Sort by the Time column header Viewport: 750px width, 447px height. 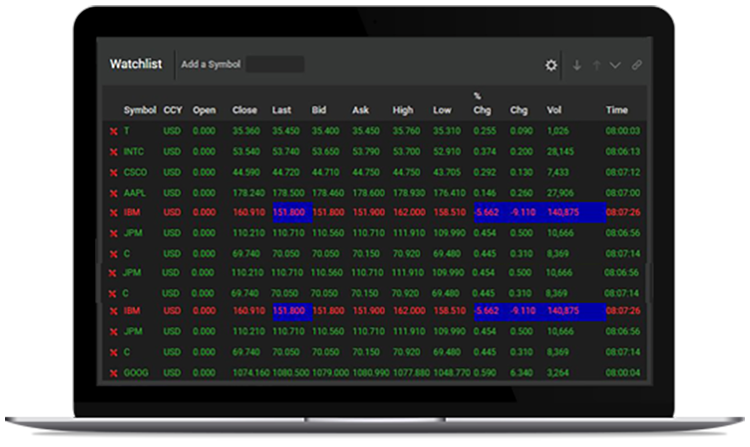(x=616, y=110)
